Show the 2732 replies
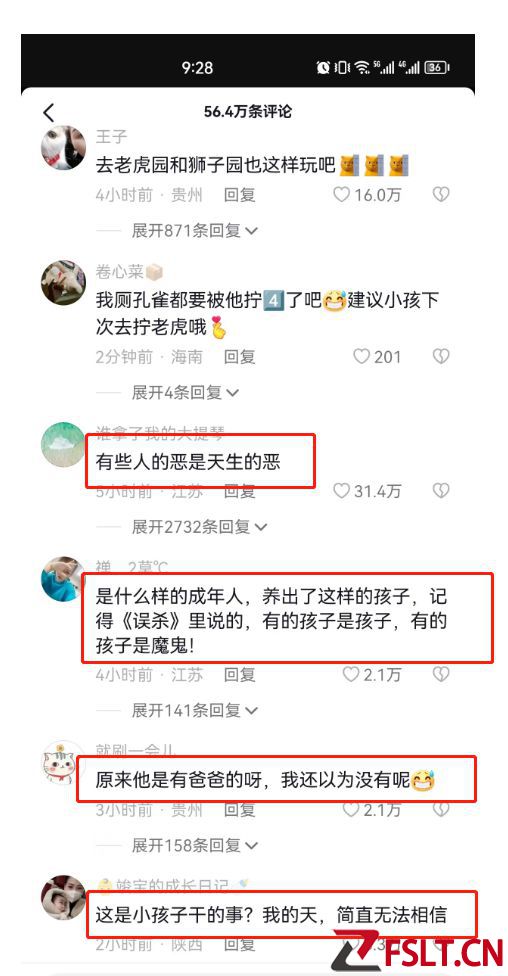This screenshot has height=976, width=508. (199, 527)
